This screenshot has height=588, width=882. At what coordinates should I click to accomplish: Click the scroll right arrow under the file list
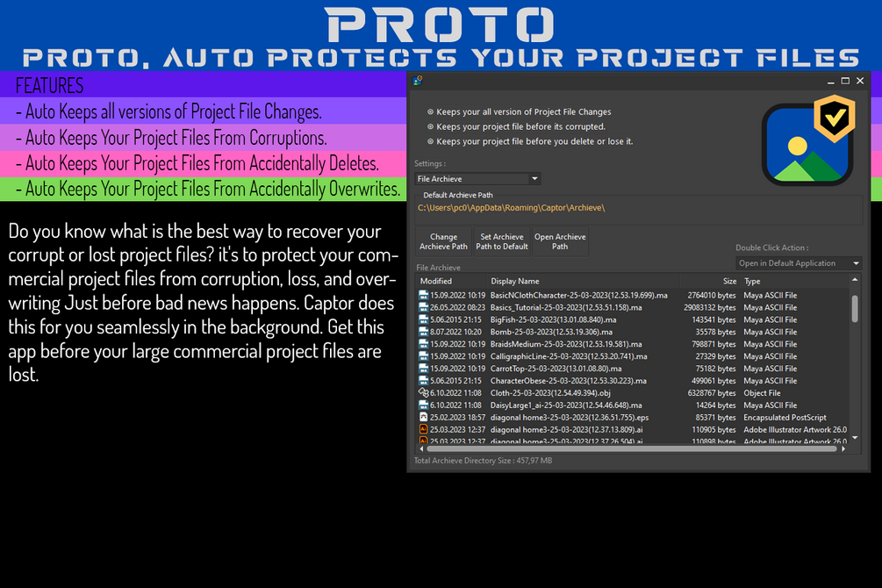pyautogui.click(x=843, y=449)
